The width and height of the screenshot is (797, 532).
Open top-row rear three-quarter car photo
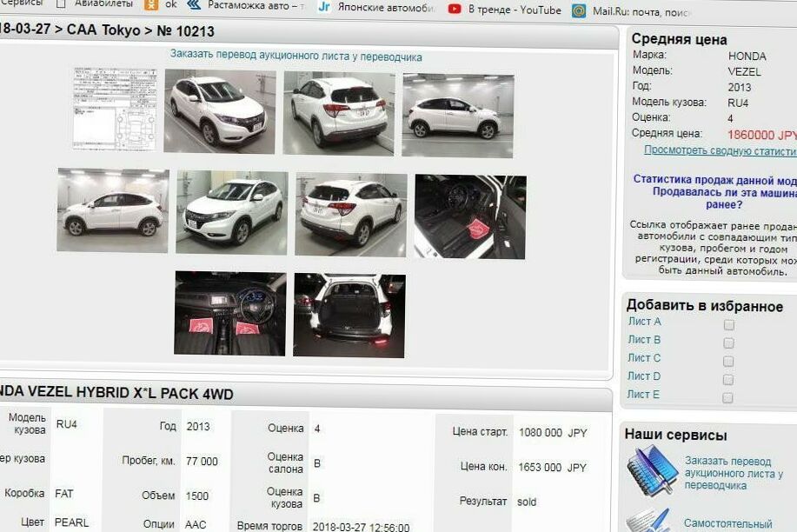(339, 113)
